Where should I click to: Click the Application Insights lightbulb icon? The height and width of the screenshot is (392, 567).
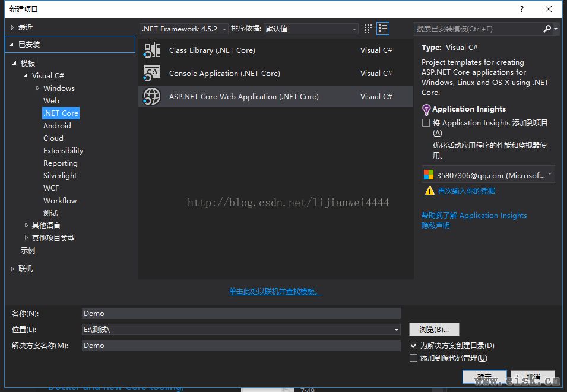(x=426, y=109)
